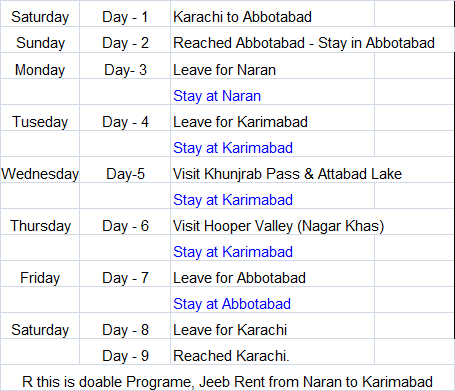Select the 'Day-5' cell

coord(125,174)
